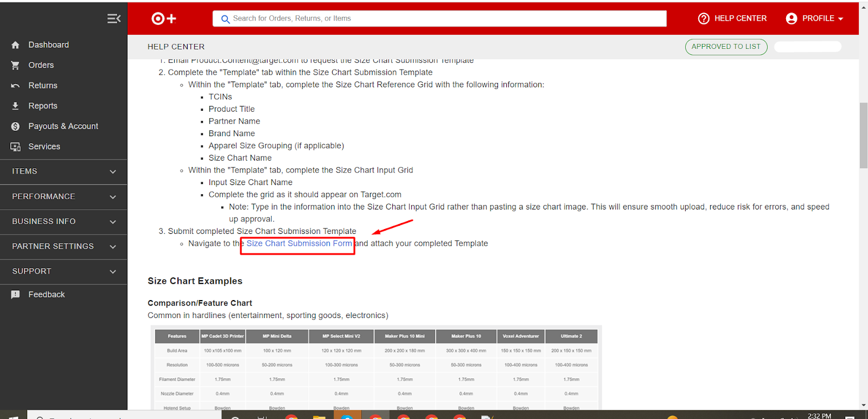Click the Target Plus logo in the header
The width and height of the screenshot is (868, 419).
coord(164,18)
